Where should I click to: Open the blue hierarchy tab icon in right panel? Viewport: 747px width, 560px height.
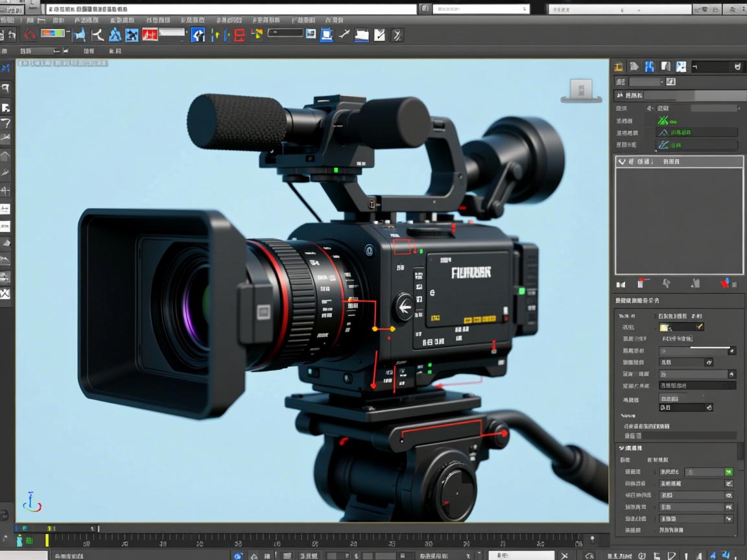pyautogui.click(x=649, y=67)
